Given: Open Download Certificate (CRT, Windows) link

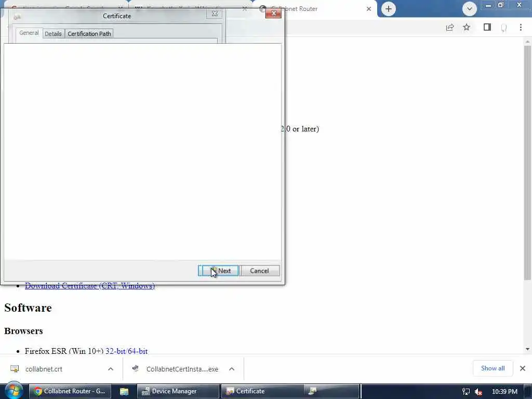Looking at the screenshot, I should click(x=90, y=286).
